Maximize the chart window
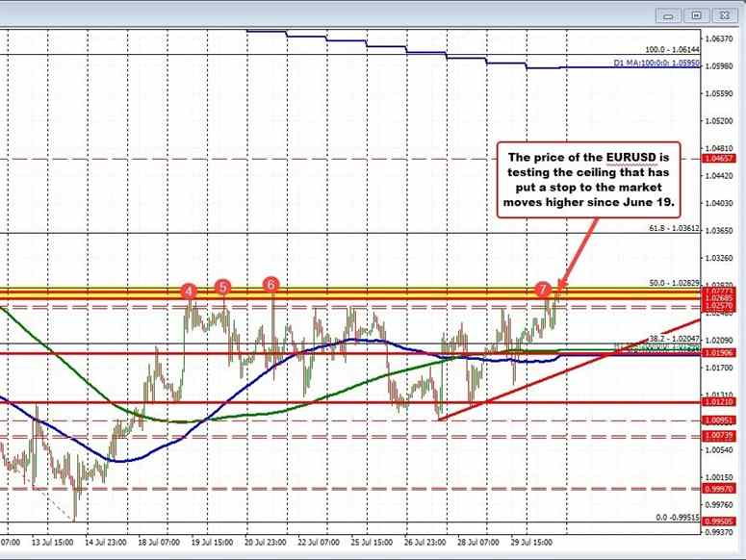This screenshot has height=560, width=746. click(696, 15)
